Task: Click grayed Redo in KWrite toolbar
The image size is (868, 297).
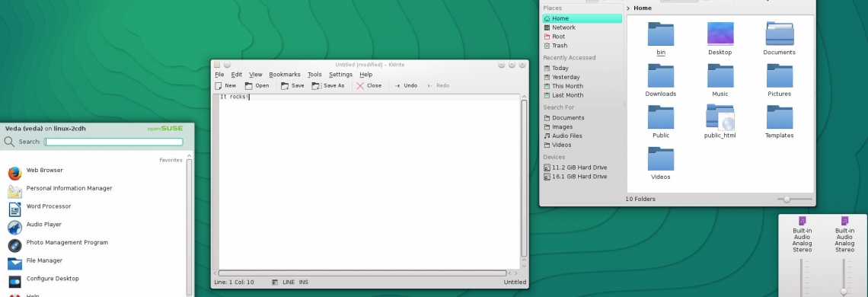Action: point(438,86)
